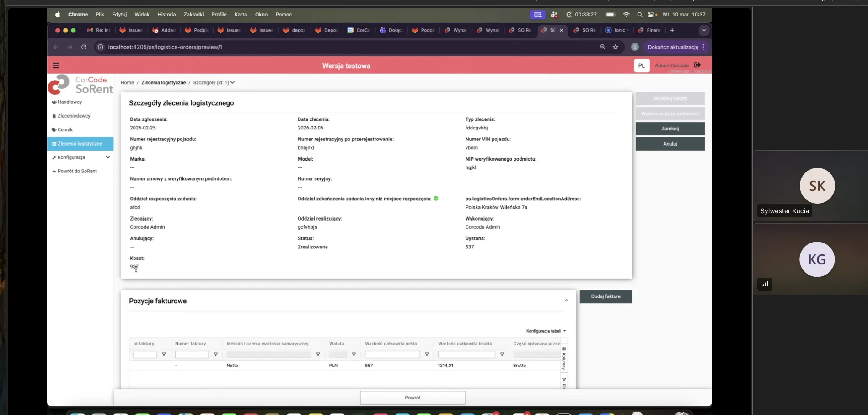Open the Historia menu in the menu bar
Viewport: 868px width, 415px height.
tap(166, 15)
